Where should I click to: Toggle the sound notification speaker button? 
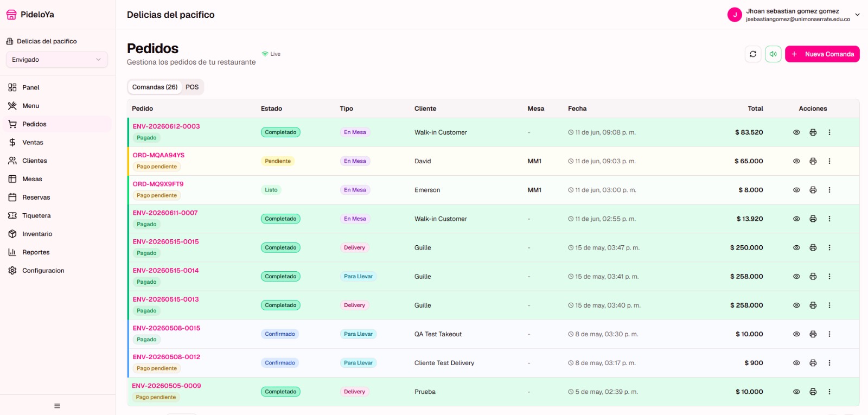point(773,54)
